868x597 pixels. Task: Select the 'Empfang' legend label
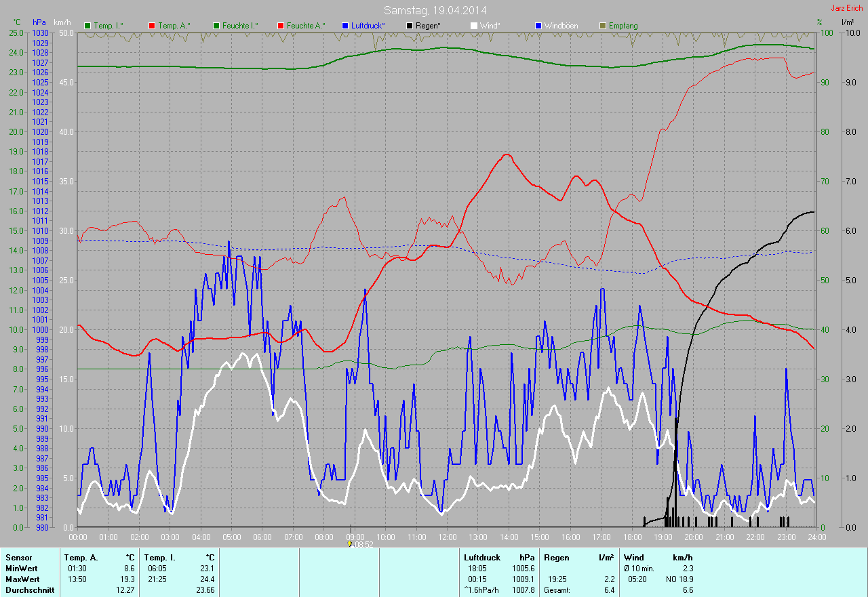point(623,26)
